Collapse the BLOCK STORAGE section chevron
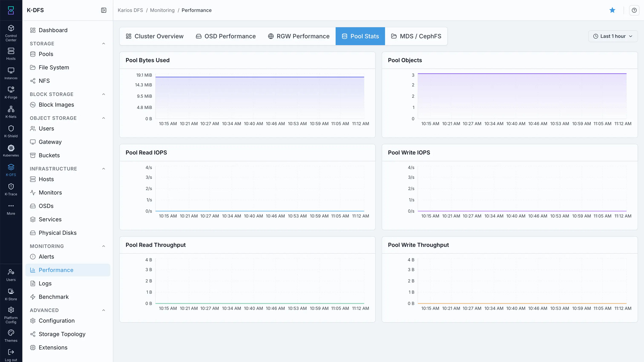Image resolution: width=644 pixels, height=362 pixels. [104, 94]
